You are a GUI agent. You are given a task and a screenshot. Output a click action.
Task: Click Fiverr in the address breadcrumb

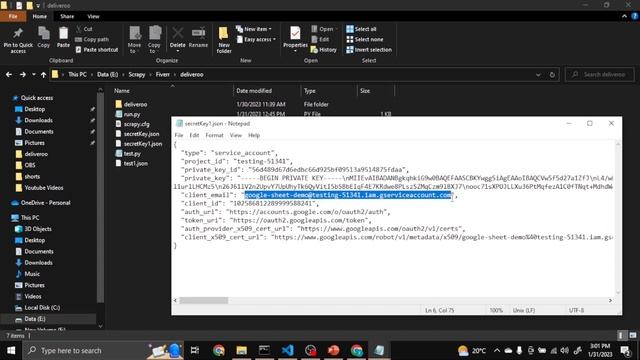(162, 75)
